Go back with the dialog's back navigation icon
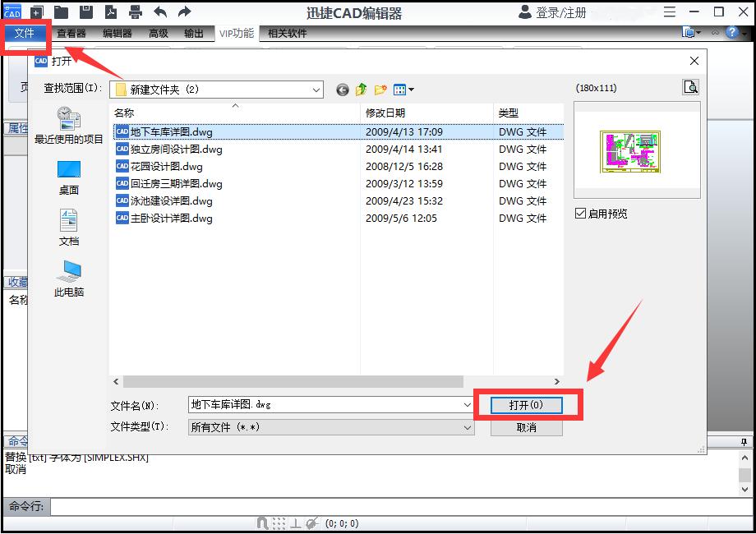The width and height of the screenshot is (756, 534). (x=343, y=88)
